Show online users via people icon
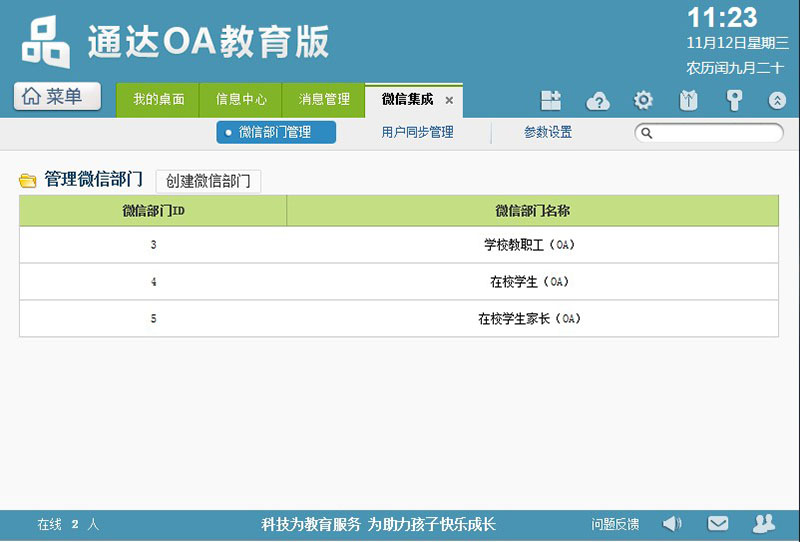Image resolution: width=800 pixels, height=542 pixels. click(x=764, y=523)
